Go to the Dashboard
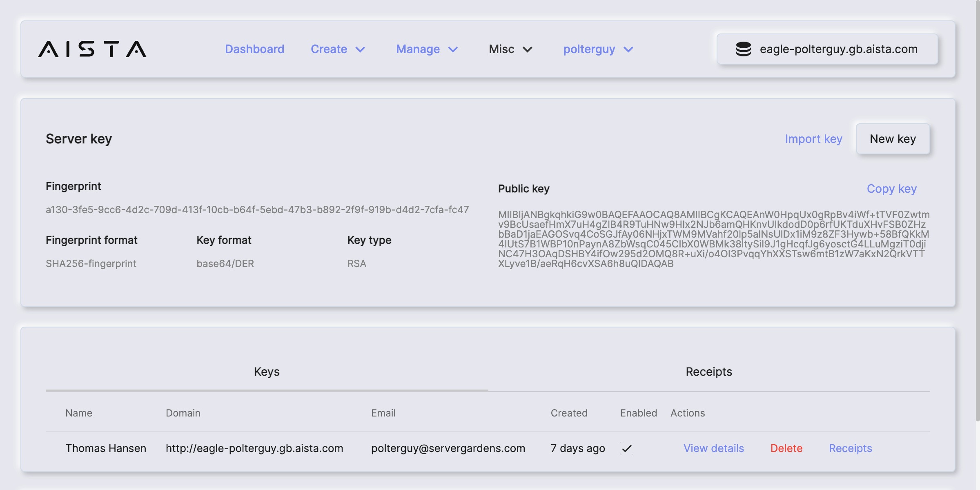Screen dimensions: 980x490 [254, 49]
